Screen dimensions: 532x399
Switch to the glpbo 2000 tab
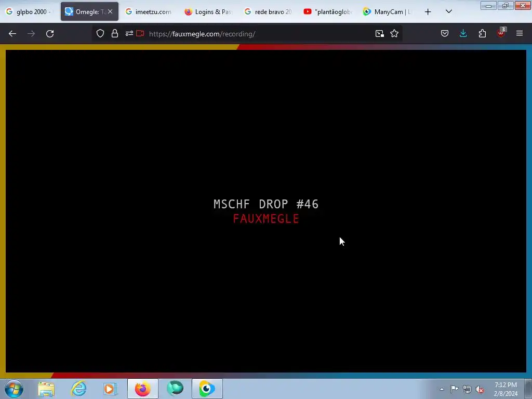tap(30, 11)
